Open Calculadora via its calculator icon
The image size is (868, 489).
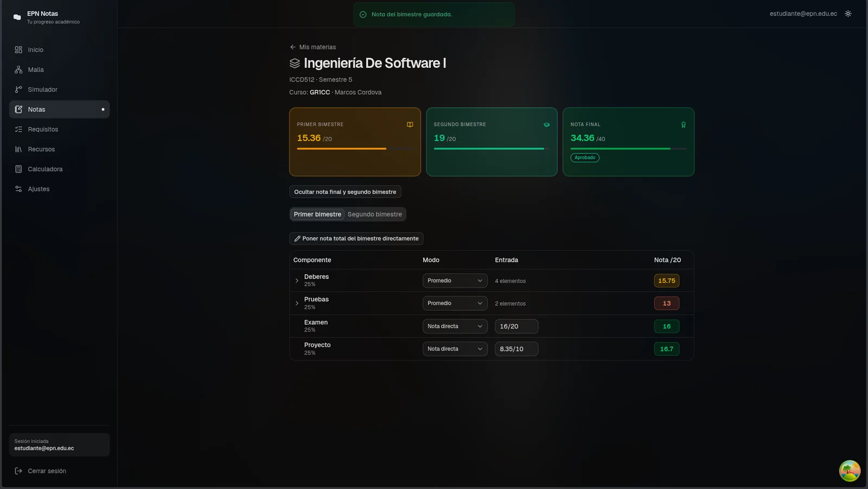pos(18,169)
